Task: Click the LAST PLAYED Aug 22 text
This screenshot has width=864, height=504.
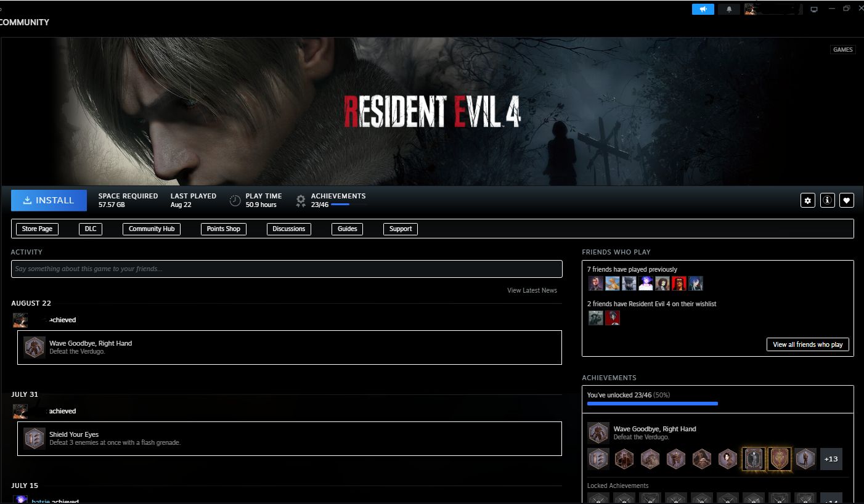Action: [x=194, y=200]
